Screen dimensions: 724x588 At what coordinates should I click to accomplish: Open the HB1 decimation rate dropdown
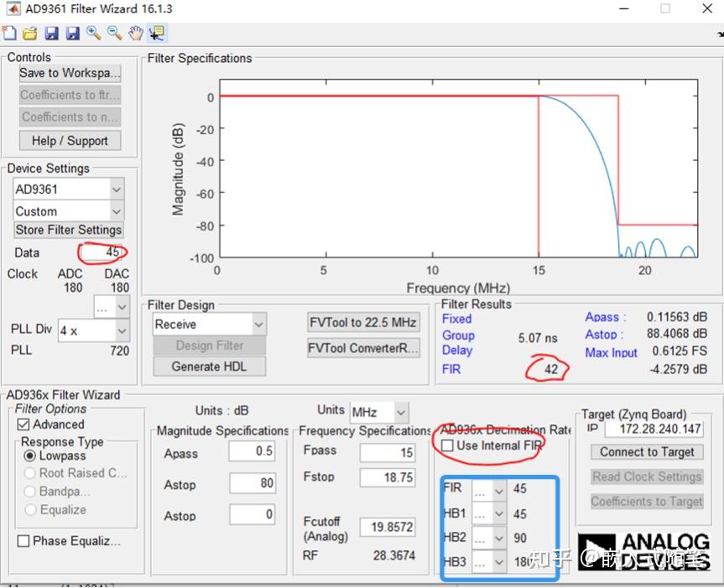pos(489,513)
